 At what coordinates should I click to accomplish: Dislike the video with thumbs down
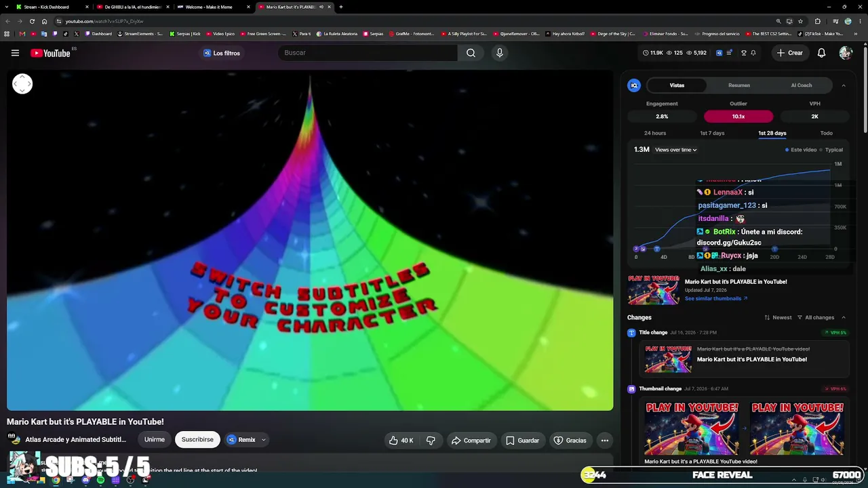431,441
